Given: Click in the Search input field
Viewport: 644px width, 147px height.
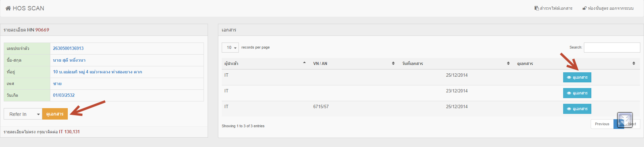Looking at the screenshot, I should [612, 48].
